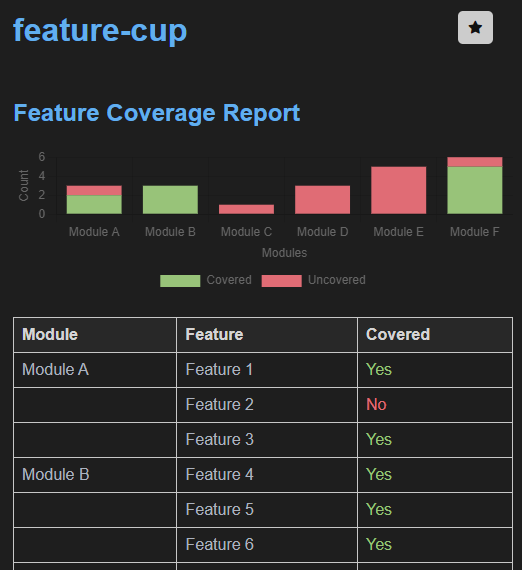522x570 pixels.
Task: Select the Module E uncovered bar
Action: (398, 190)
